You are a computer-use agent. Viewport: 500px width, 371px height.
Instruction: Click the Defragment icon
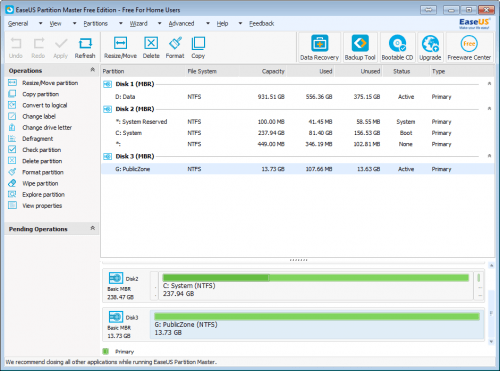point(12,139)
